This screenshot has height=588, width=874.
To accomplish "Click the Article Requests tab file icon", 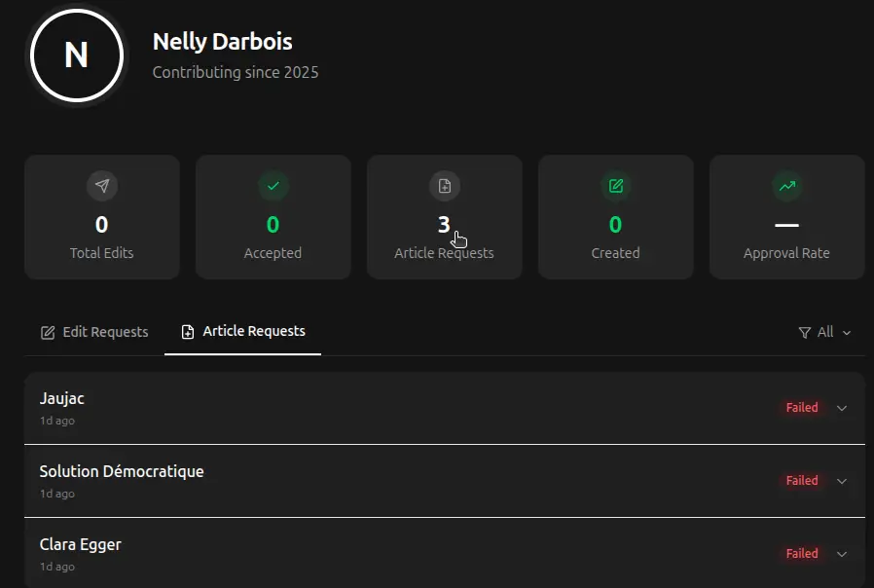I will tap(188, 332).
